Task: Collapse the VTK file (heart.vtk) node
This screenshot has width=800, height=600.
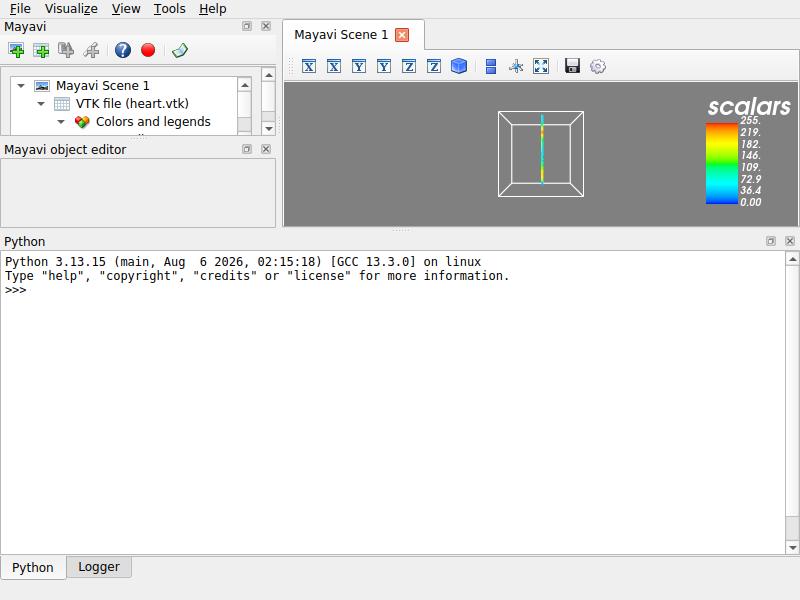Action: 41,104
